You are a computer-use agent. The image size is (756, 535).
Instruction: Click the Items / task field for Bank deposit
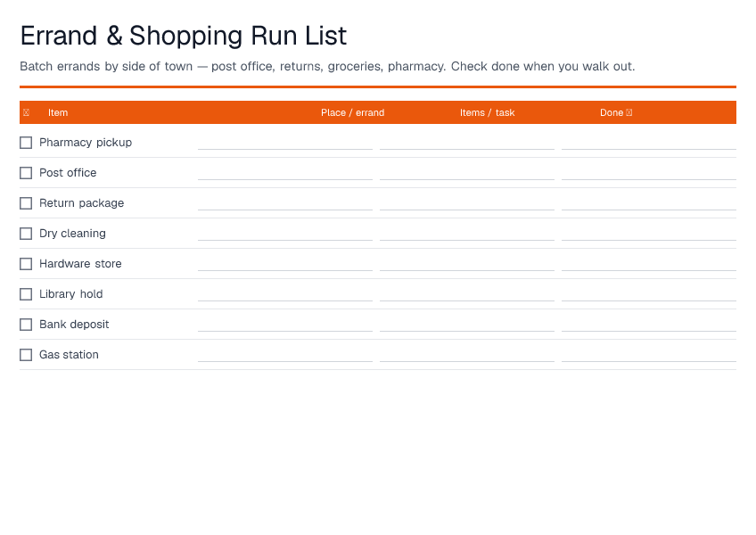(x=467, y=325)
